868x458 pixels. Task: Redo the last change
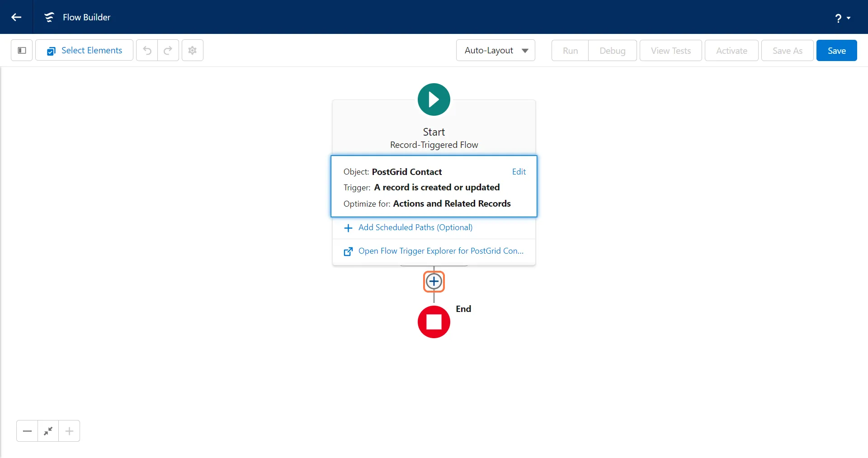(168, 50)
